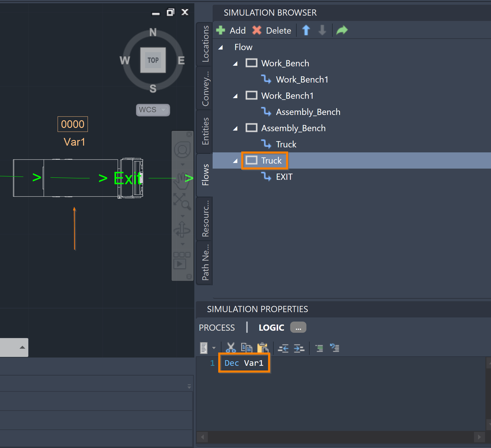Click the Flow root label
Screen dimensions: 491x448
pyautogui.click(x=243, y=47)
